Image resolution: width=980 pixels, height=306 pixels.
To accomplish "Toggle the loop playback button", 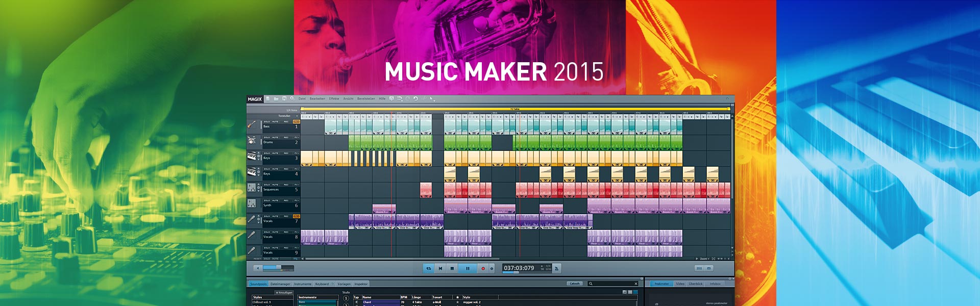I will click(429, 268).
